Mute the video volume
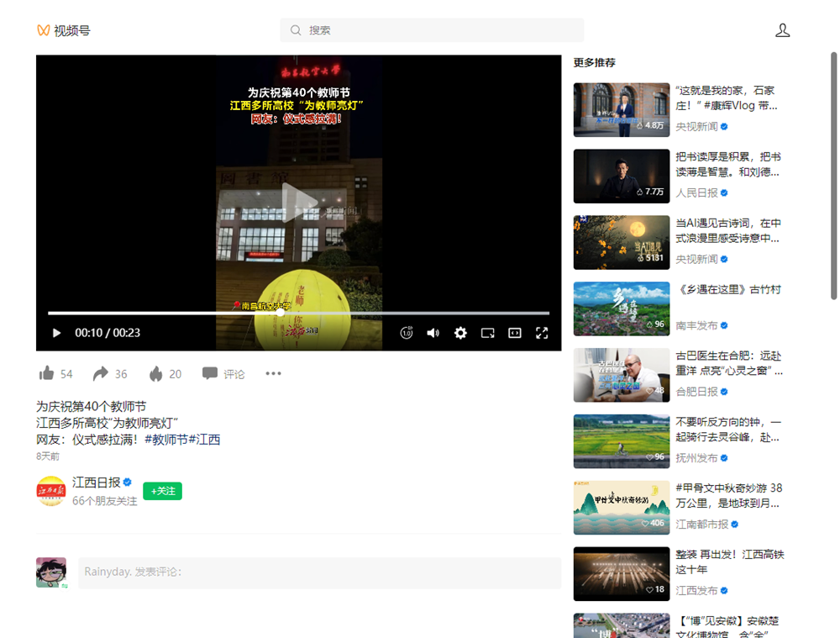This screenshot has height=638, width=840. pyautogui.click(x=433, y=333)
